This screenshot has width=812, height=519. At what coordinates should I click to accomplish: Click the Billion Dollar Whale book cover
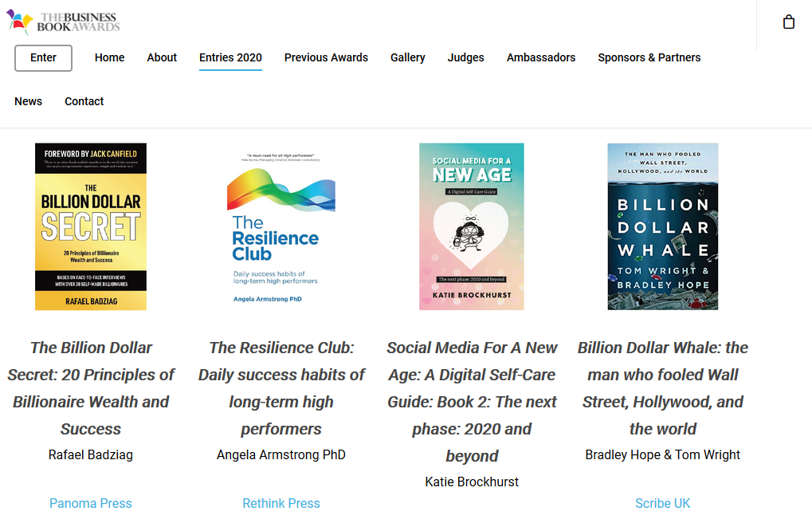(x=662, y=227)
